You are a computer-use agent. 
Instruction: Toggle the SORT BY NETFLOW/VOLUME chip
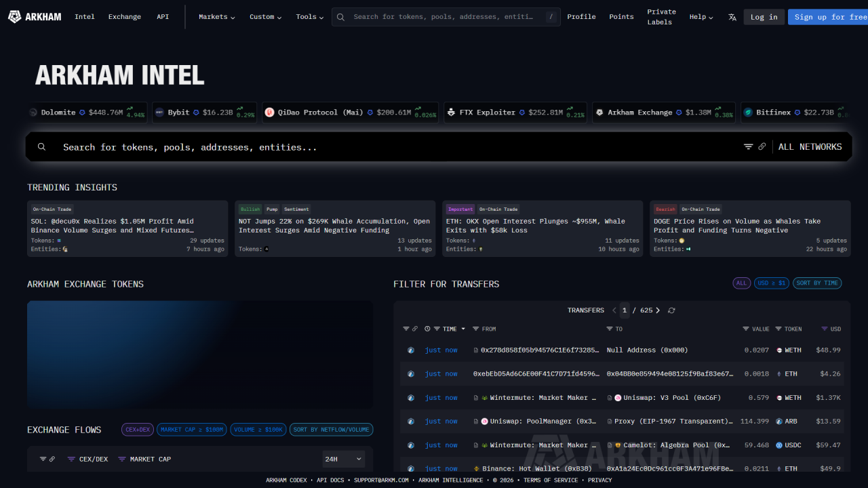pos(332,430)
